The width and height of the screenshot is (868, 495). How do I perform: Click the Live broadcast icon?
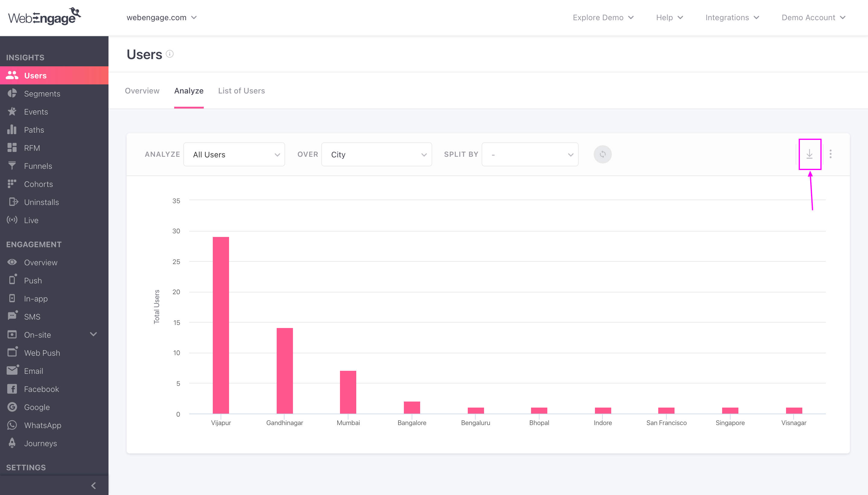point(13,220)
